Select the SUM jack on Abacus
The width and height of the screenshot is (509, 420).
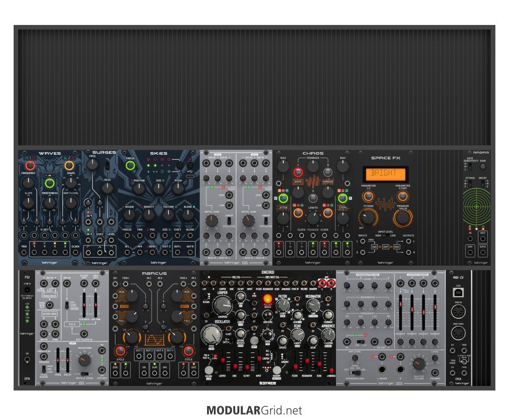[x=154, y=373]
